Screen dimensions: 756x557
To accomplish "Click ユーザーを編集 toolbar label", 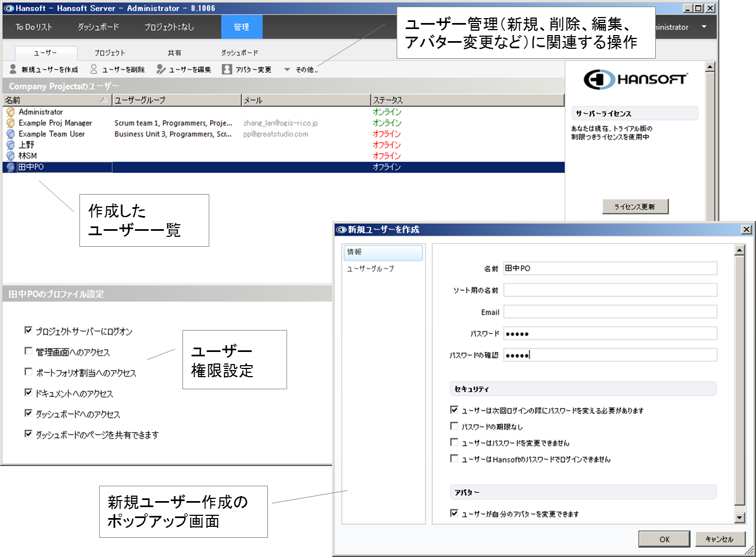I will [x=190, y=70].
